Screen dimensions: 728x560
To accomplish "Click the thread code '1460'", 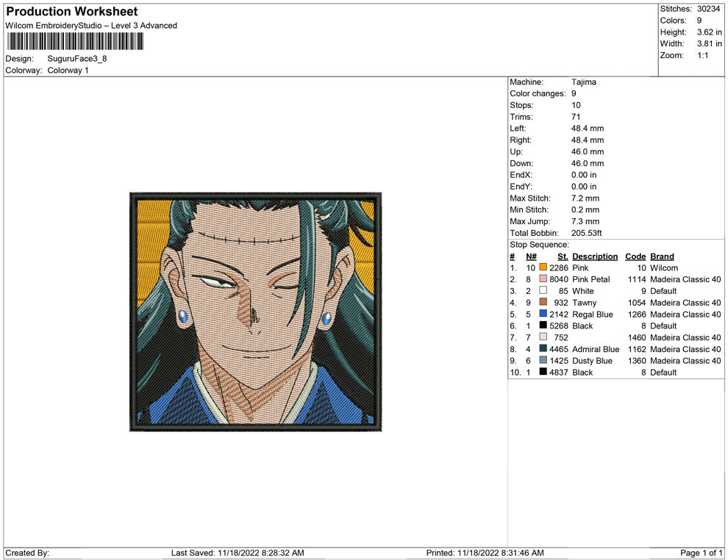I will coord(637,337).
